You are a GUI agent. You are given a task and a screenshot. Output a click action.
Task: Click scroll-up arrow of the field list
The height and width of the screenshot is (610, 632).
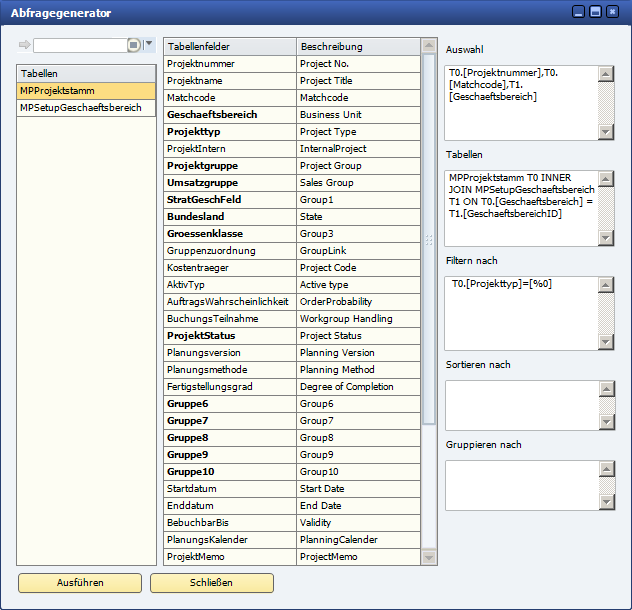tap(429, 46)
